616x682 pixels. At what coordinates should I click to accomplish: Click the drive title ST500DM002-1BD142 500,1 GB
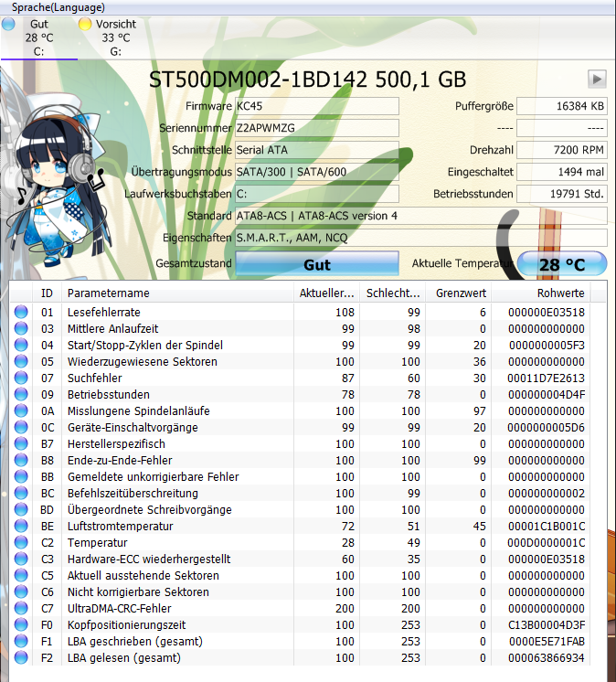coord(307,80)
